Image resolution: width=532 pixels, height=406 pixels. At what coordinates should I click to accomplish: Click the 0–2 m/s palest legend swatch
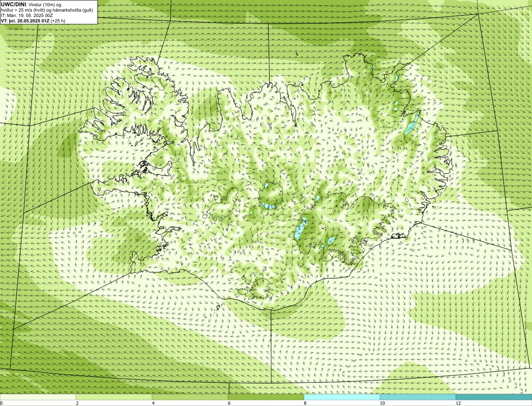click(38, 397)
